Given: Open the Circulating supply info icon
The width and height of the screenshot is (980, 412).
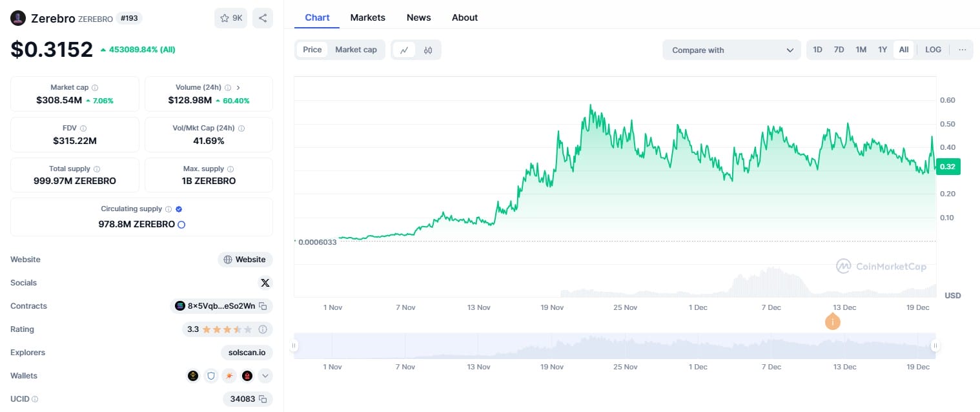Looking at the screenshot, I should coord(168,209).
